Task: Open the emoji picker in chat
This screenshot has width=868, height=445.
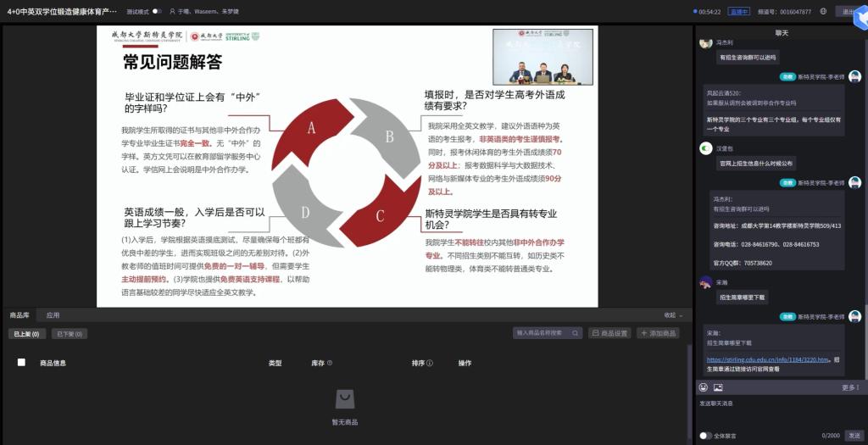Action: [704, 387]
